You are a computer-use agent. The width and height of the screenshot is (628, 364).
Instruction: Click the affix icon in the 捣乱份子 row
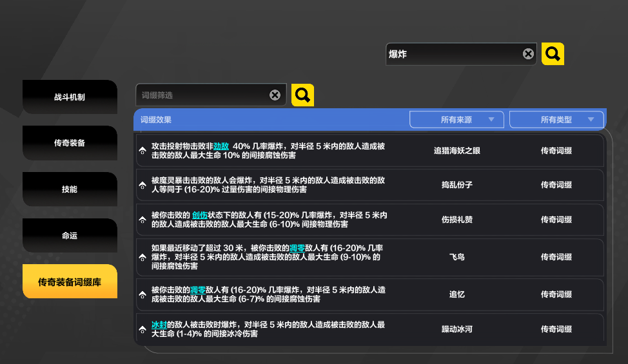tap(142, 186)
